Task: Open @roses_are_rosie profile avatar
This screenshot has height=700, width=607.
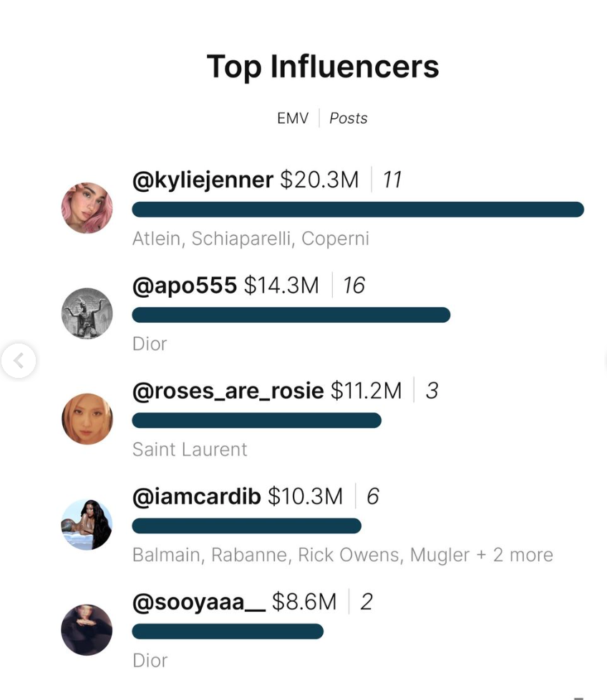Action: 87,419
